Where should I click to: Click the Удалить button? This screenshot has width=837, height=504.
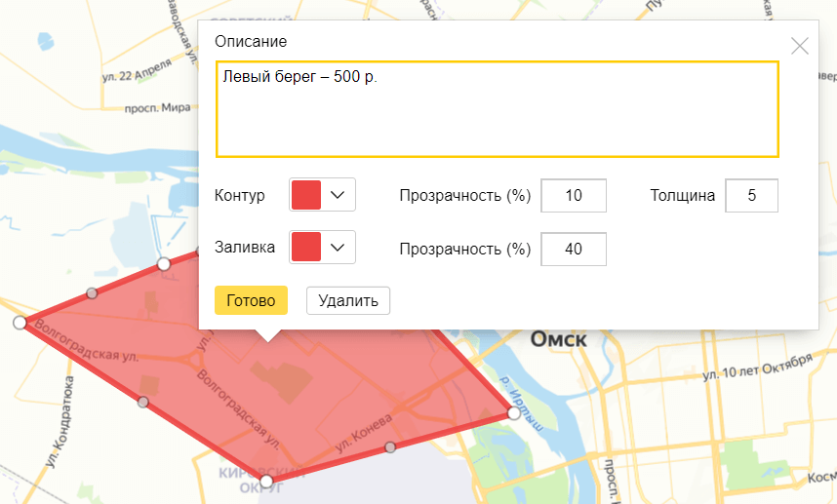[348, 300]
